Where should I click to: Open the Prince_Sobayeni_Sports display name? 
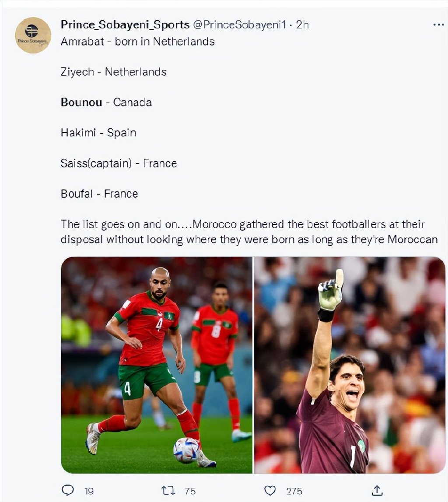(x=125, y=25)
